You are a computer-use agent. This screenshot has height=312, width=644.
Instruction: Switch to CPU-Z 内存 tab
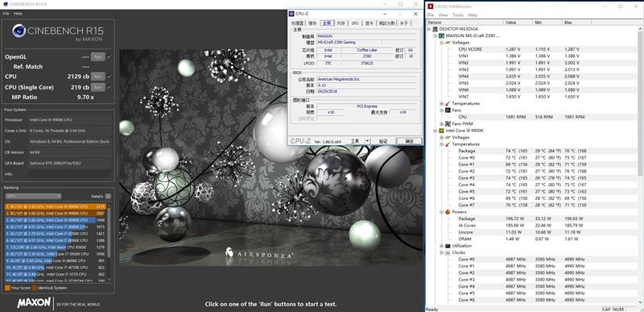coord(341,23)
